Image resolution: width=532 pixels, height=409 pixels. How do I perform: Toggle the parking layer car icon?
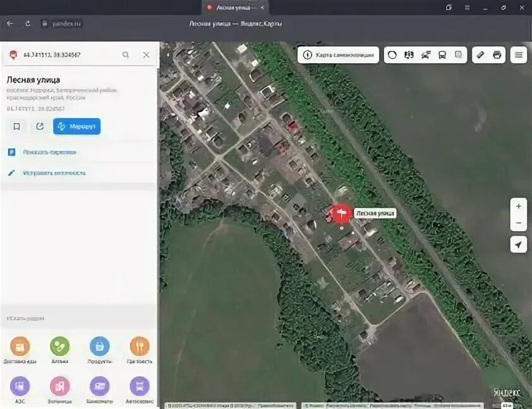point(425,55)
